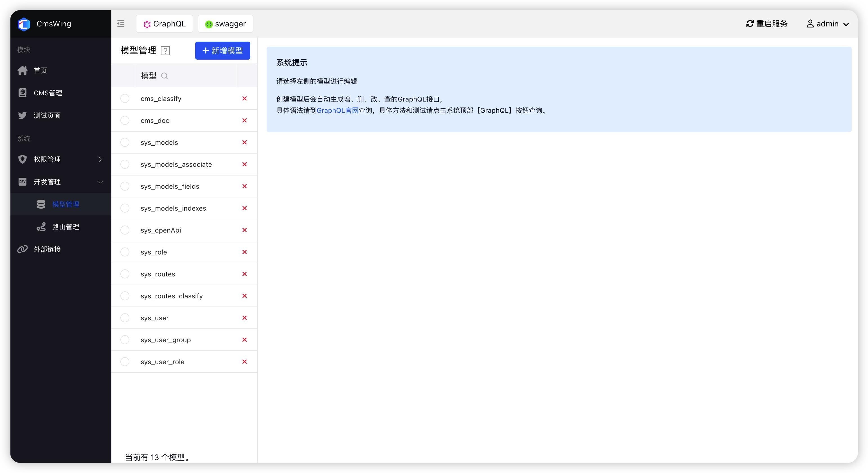Delete sys_openApi with the red X
The width and height of the screenshot is (868, 473).
(x=245, y=230)
